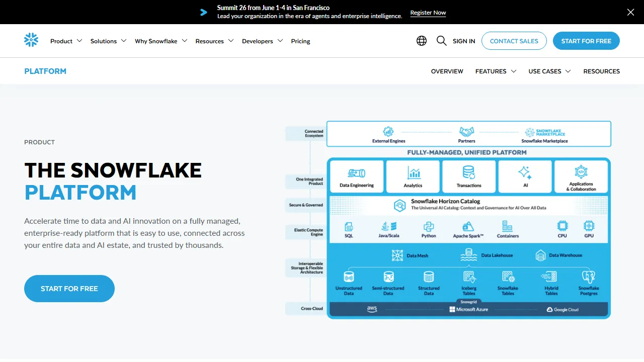The width and height of the screenshot is (644, 362).
Task: Click the PLATFORM sub-navigation link
Action: click(45, 71)
